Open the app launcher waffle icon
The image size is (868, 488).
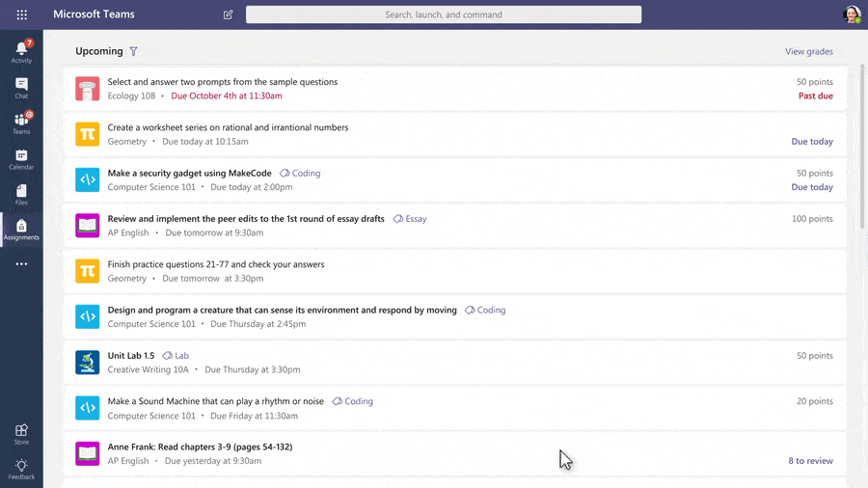pyautogui.click(x=21, y=14)
